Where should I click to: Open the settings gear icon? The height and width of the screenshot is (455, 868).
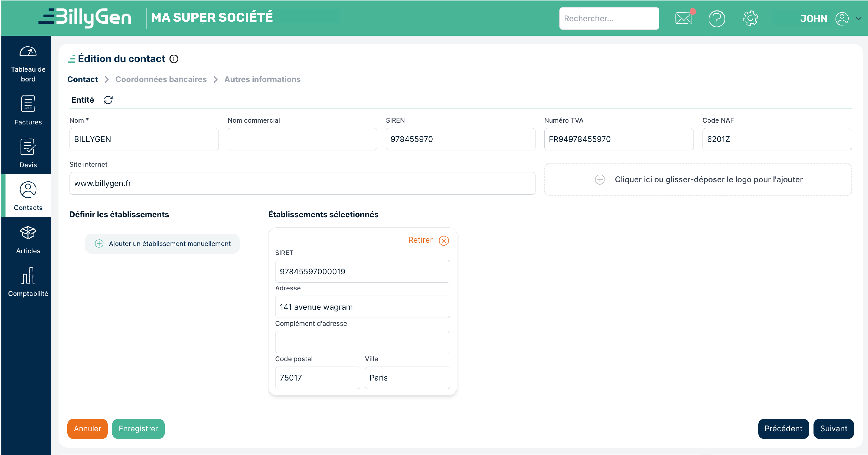[750, 18]
